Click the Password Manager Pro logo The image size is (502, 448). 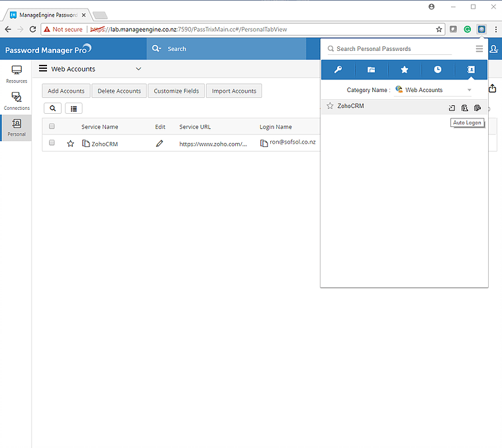pyautogui.click(x=48, y=49)
